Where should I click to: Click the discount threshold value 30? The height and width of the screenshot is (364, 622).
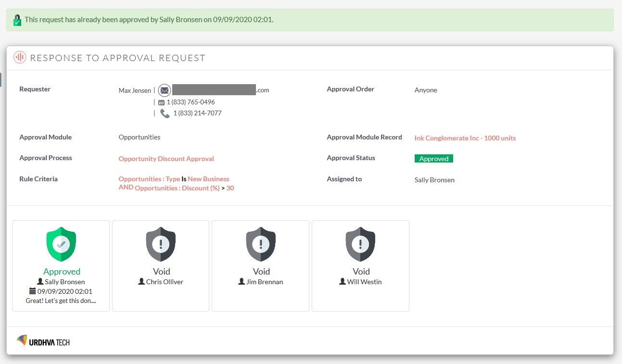[230, 188]
